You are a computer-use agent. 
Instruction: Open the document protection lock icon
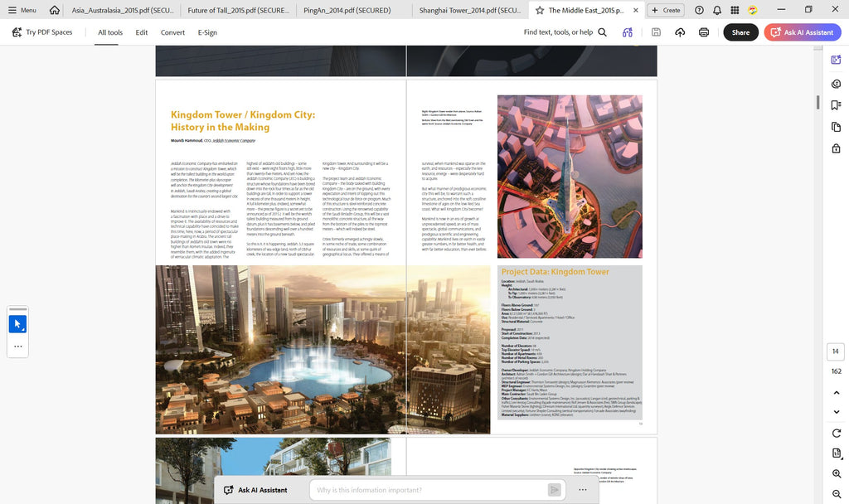(x=836, y=148)
